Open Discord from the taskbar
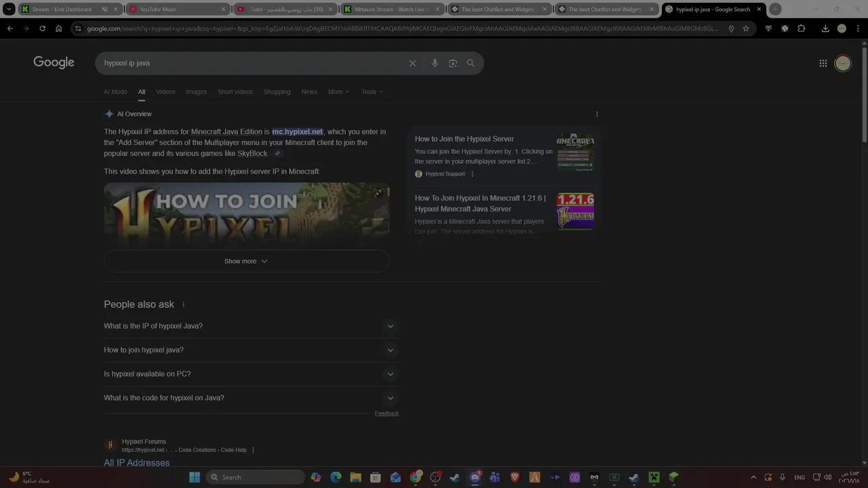This screenshot has width=868, height=488. 475,477
